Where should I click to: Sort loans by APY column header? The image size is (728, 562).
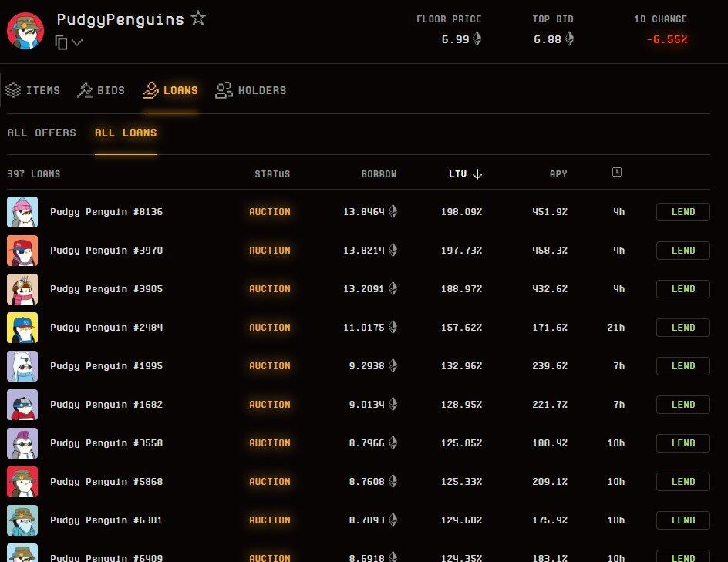point(558,174)
